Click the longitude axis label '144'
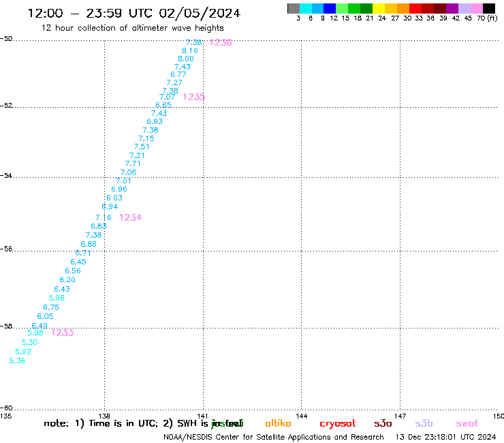The height and width of the screenshot is (443, 504). (x=301, y=416)
